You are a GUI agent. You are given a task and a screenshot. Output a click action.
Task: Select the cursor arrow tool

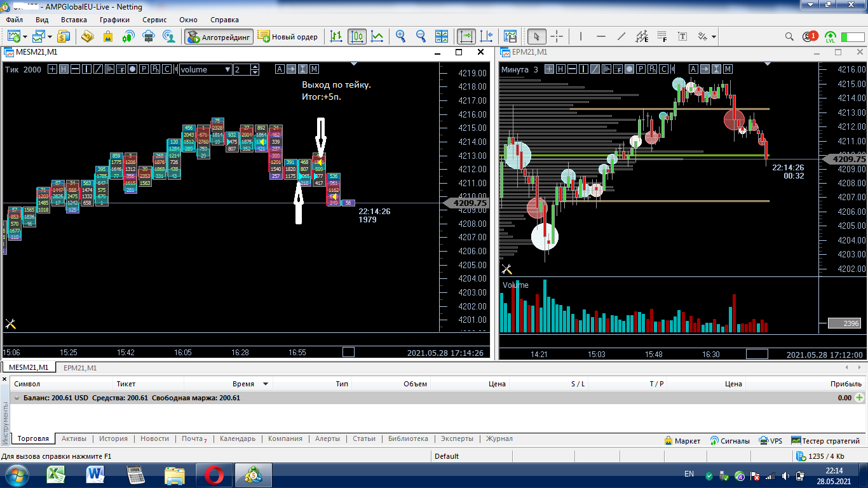click(x=536, y=36)
